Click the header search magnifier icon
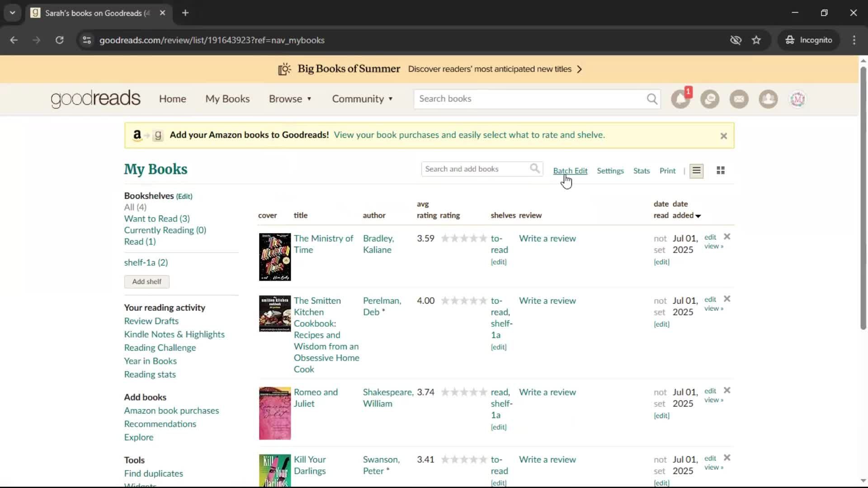Viewport: 868px width, 488px height. point(651,99)
